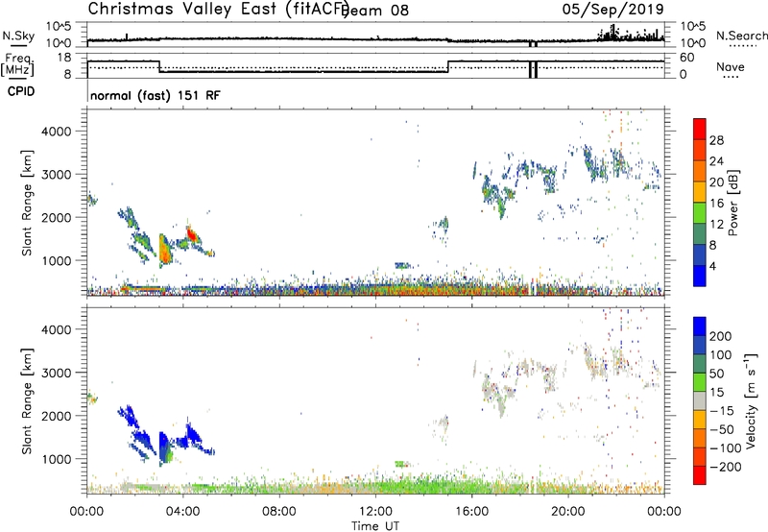Click the blue bottom of the power colorbar
The image size is (768, 532).
click(x=700, y=276)
